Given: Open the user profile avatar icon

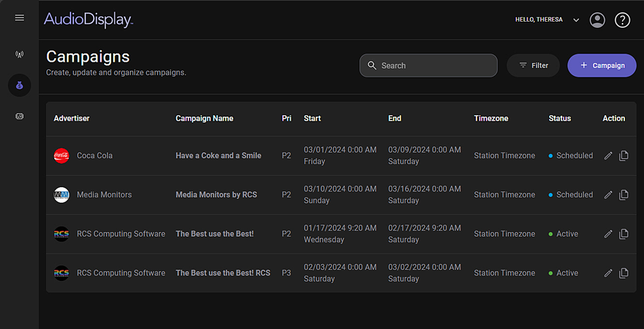Looking at the screenshot, I should [x=597, y=20].
